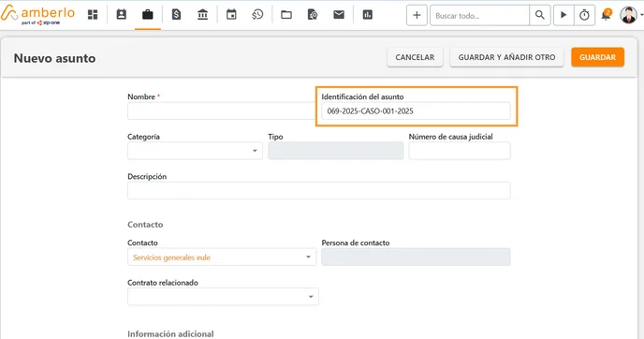Click the orange GUARDAR button
Screen dimensions: 644x339
pyautogui.click(x=597, y=57)
